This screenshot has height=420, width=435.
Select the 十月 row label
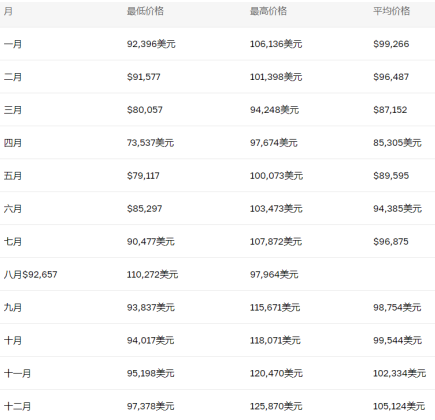pyautogui.click(x=13, y=340)
